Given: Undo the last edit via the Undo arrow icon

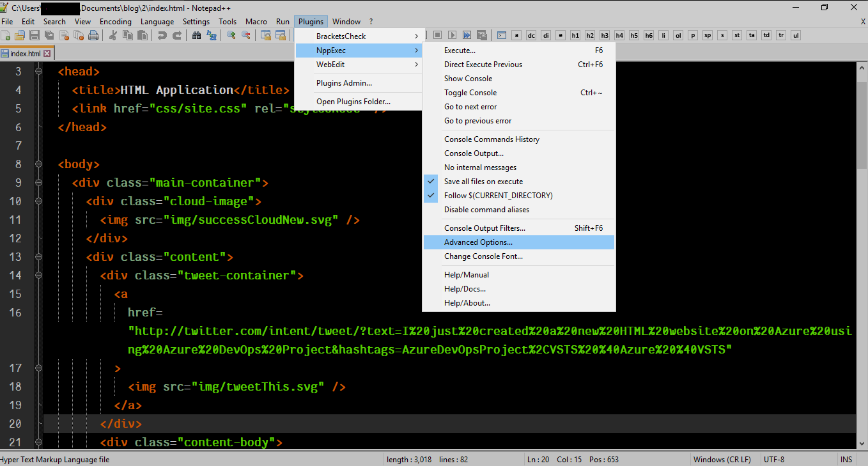Looking at the screenshot, I should pyautogui.click(x=162, y=36).
